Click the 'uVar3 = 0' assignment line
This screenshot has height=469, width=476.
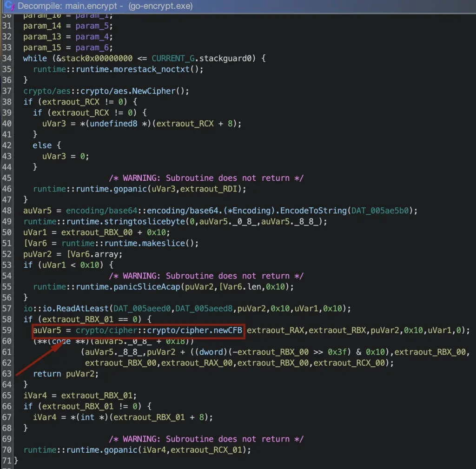(65, 156)
